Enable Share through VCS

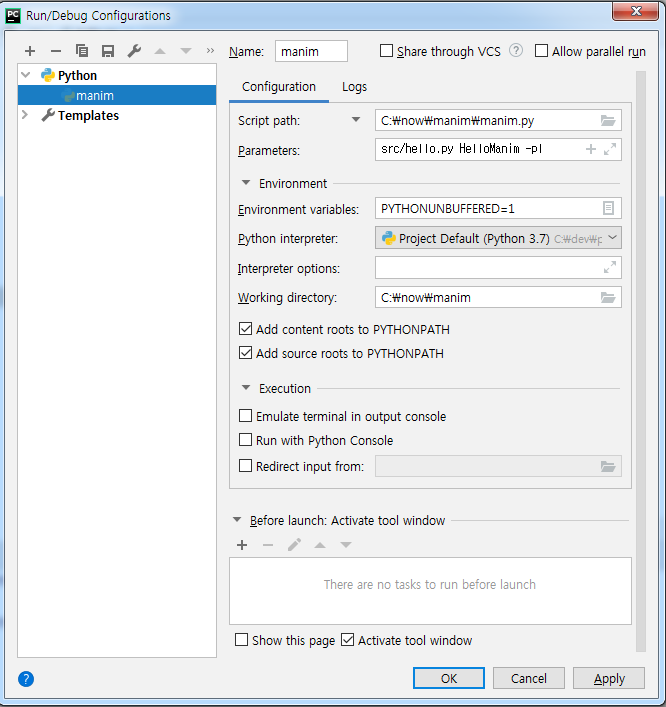pos(386,50)
